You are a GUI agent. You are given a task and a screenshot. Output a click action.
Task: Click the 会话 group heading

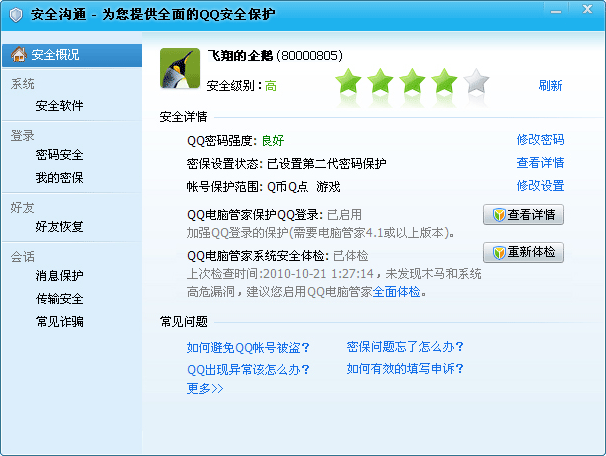click(x=22, y=257)
